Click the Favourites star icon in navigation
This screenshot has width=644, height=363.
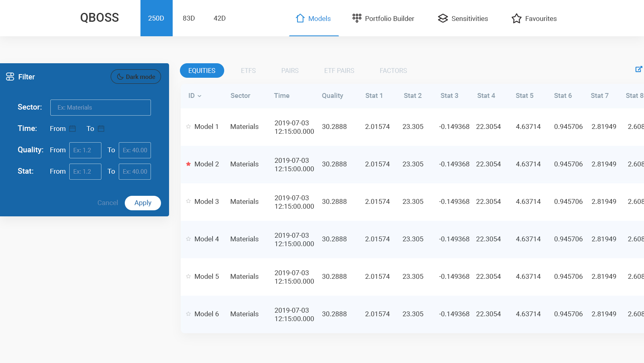click(516, 19)
